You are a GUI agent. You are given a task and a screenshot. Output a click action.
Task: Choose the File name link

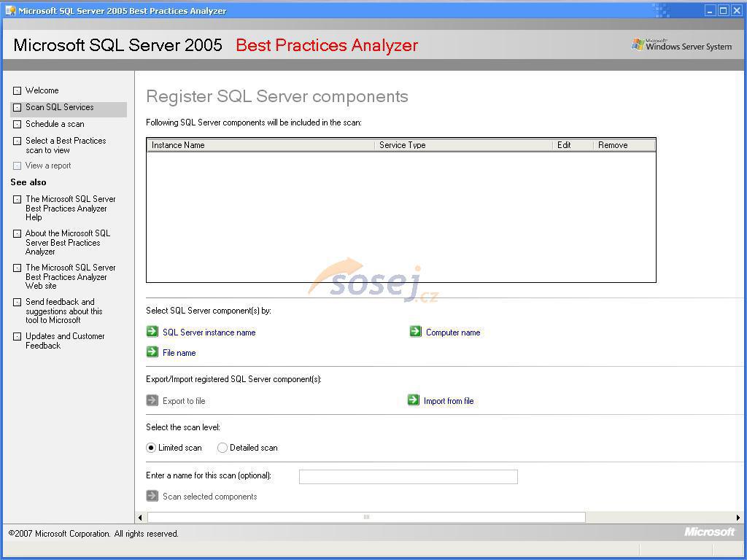click(179, 353)
